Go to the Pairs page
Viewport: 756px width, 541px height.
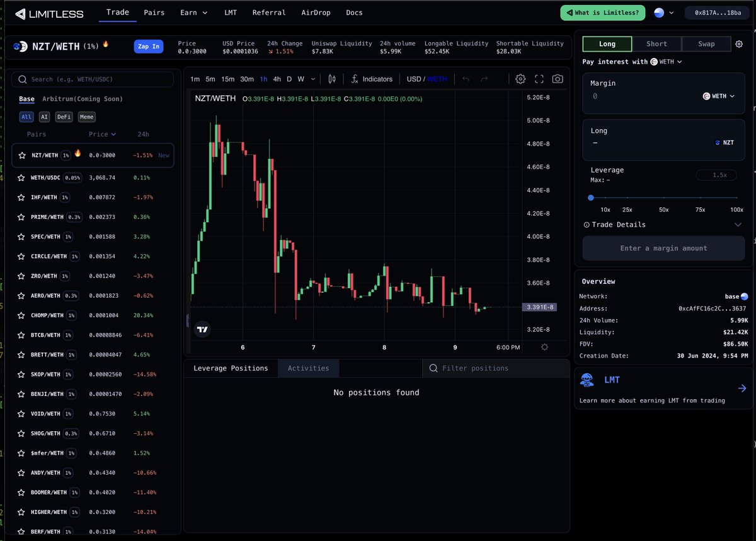tap(154, 13)
